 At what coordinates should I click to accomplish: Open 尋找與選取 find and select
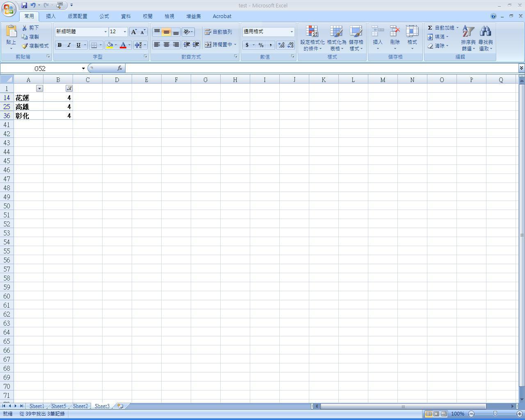pos(486,38)
